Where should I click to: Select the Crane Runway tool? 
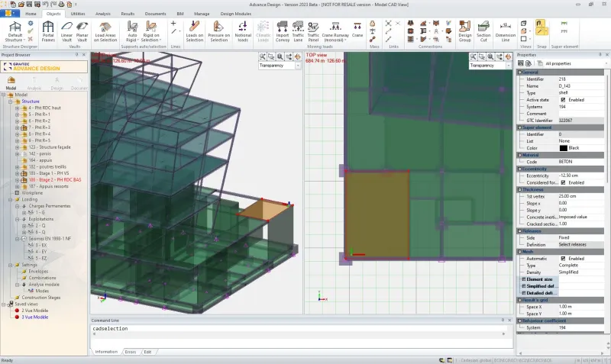coord(335,31)
